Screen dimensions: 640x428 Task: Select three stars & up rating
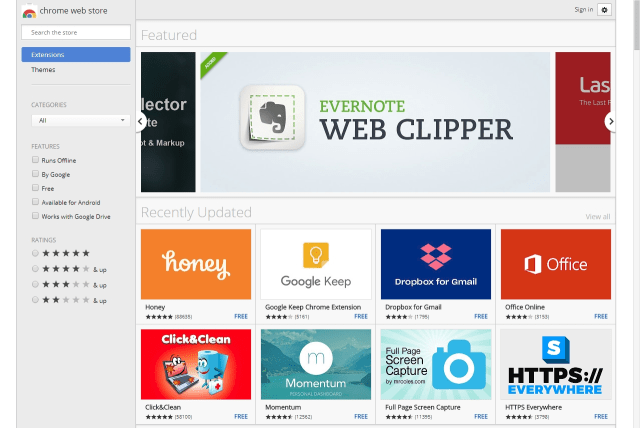click(36, 284)
